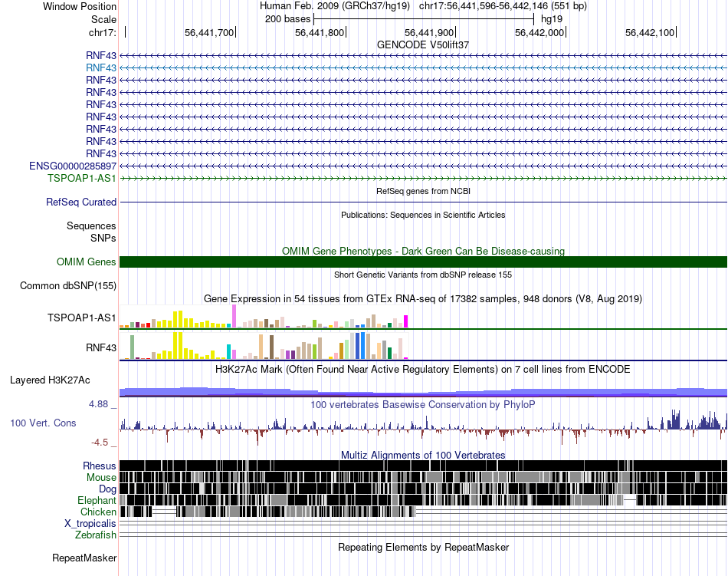Image resolution: width=728 pixels, height=576 pixels.
Task: Click tall violet bar in TSPOAP1-AS1 chart
Action: point(234,316)
